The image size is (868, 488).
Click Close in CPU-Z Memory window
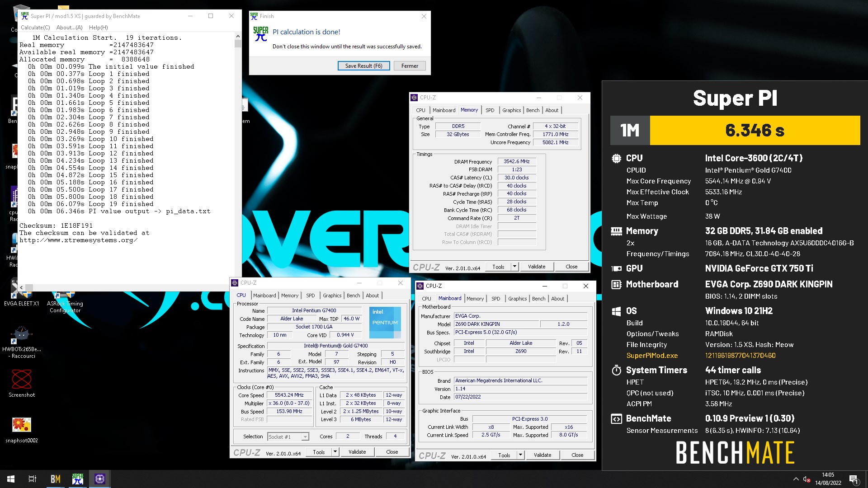point(571,267)
